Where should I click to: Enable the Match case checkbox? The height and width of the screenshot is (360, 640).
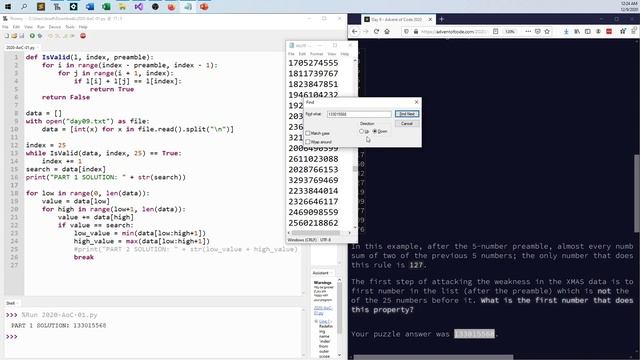click(x=308, y=133)
